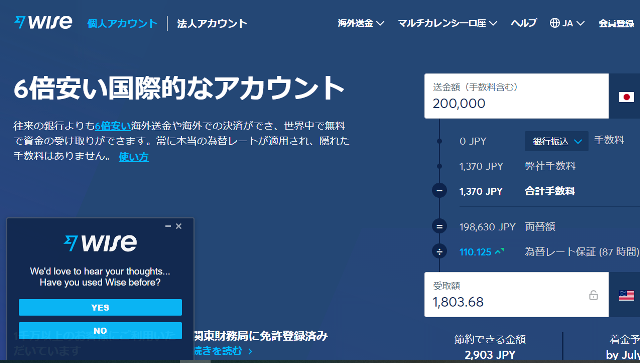Click the send amount field showing 200,000
The width and height of the screenshot is (640, 363).
516,96
